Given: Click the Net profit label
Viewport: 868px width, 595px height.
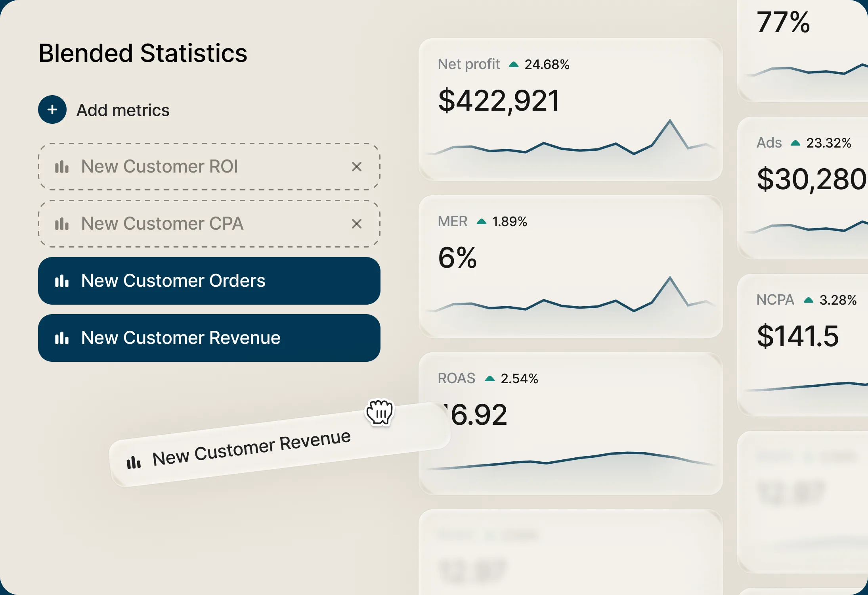Looking at the screenshot, I should (469, 64).
